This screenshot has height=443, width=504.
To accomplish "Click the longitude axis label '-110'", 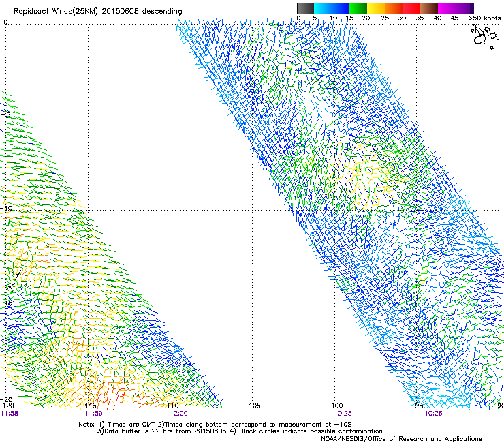I will click(170, 406).
